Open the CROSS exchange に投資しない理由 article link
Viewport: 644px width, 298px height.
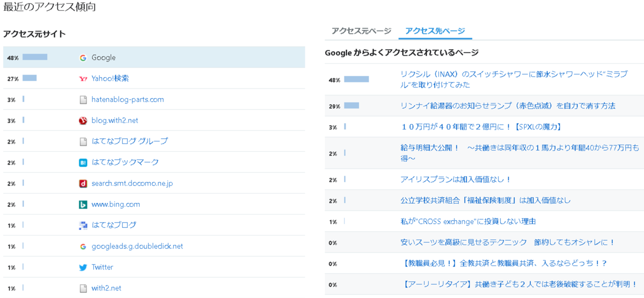(468, 221)
